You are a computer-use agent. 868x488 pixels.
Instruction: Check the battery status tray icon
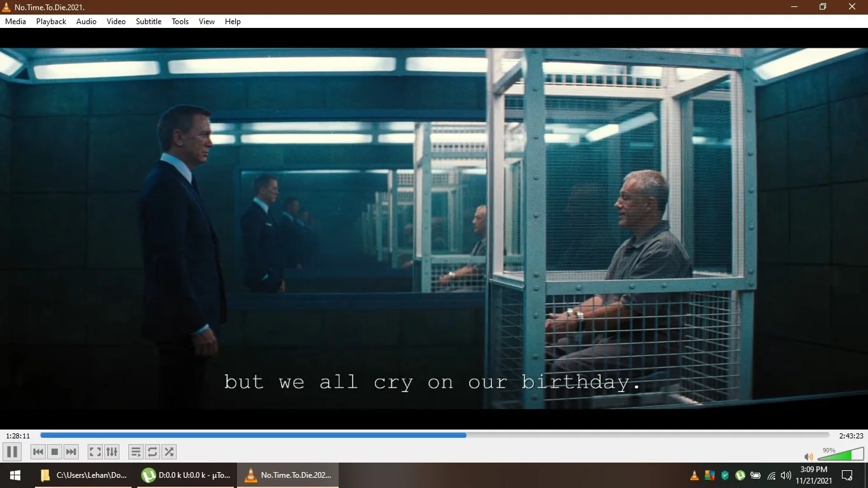pos(756,475)
